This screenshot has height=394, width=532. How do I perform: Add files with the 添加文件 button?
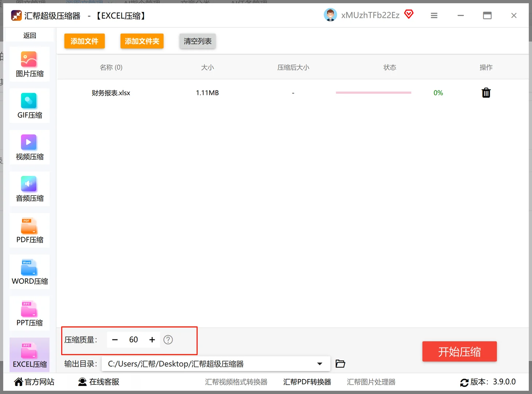(x=84, y=41)
